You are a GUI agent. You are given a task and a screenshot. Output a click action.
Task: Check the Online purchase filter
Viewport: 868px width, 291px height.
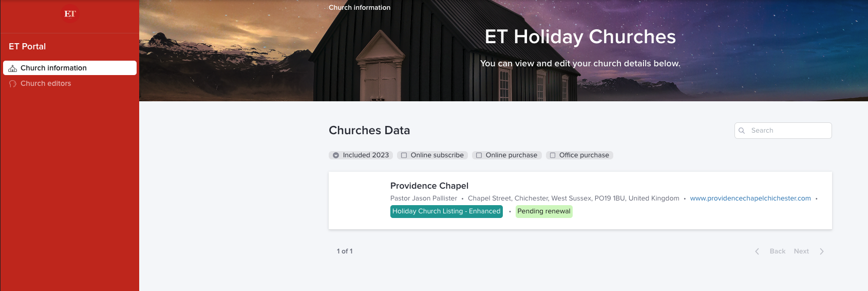479,155
